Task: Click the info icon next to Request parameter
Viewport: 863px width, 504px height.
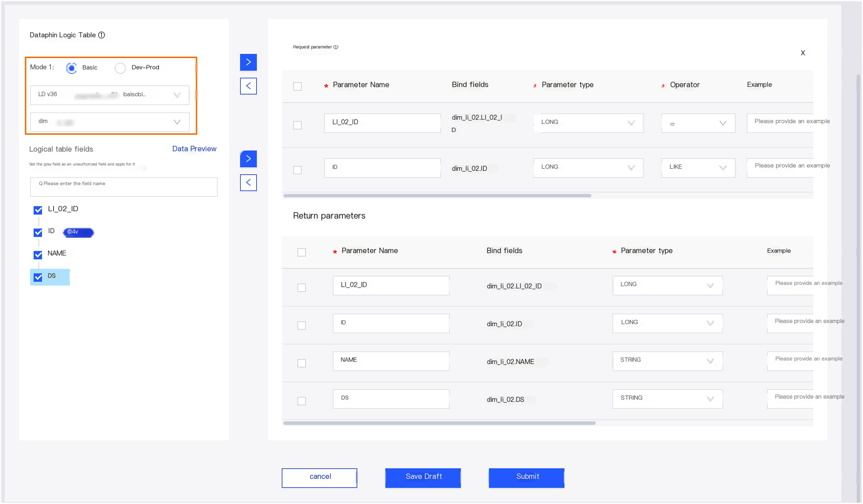Action: [336, 47]
